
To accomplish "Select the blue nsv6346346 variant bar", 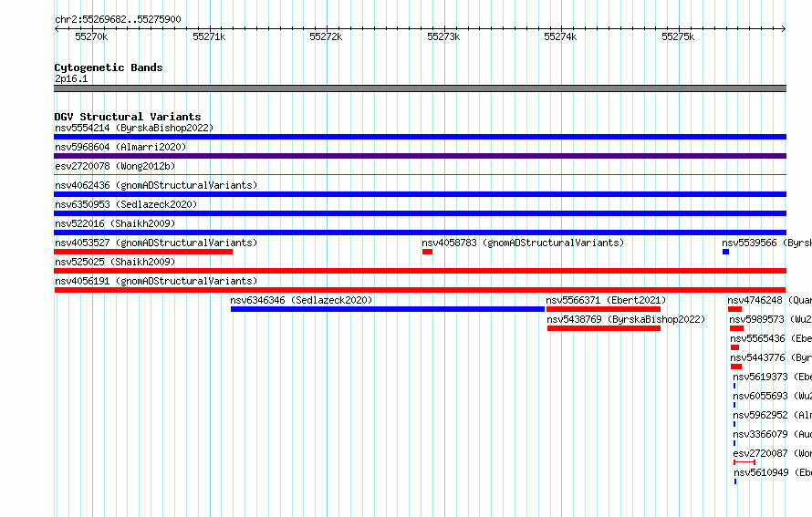I will click(x=388, y=309).
